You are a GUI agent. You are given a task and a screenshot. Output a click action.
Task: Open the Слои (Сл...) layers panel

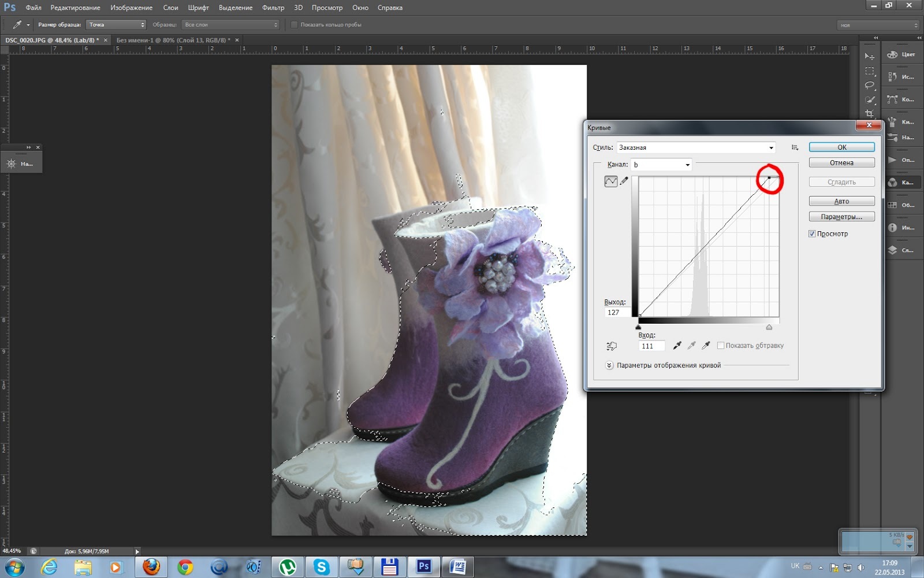point(901,250)
